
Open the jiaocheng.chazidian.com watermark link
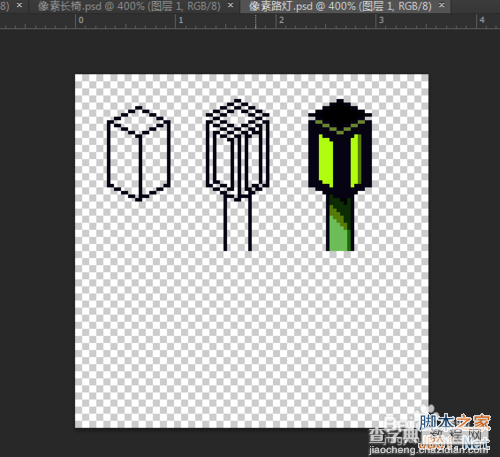tap(429, 450)
